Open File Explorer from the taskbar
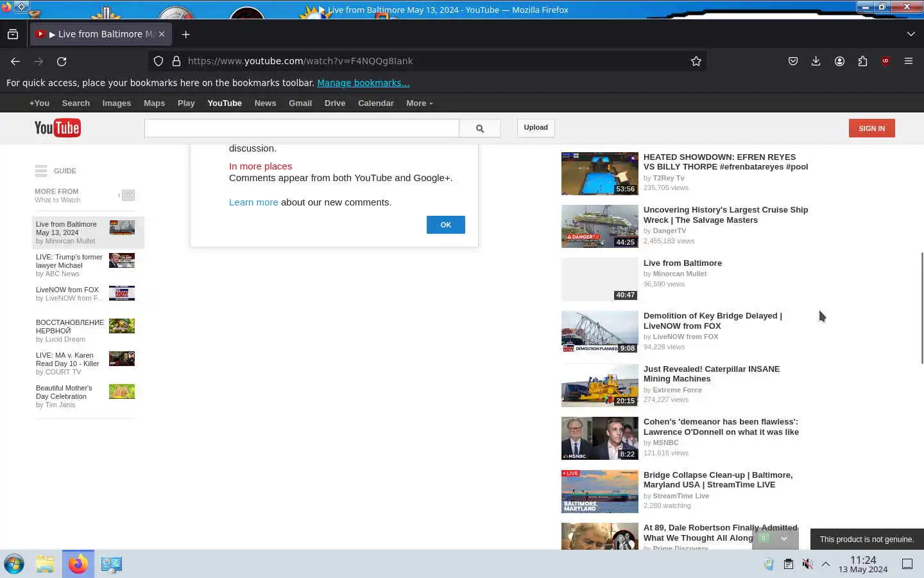The width and height of the screenshot is (924, 578). (x=45, y=564)
